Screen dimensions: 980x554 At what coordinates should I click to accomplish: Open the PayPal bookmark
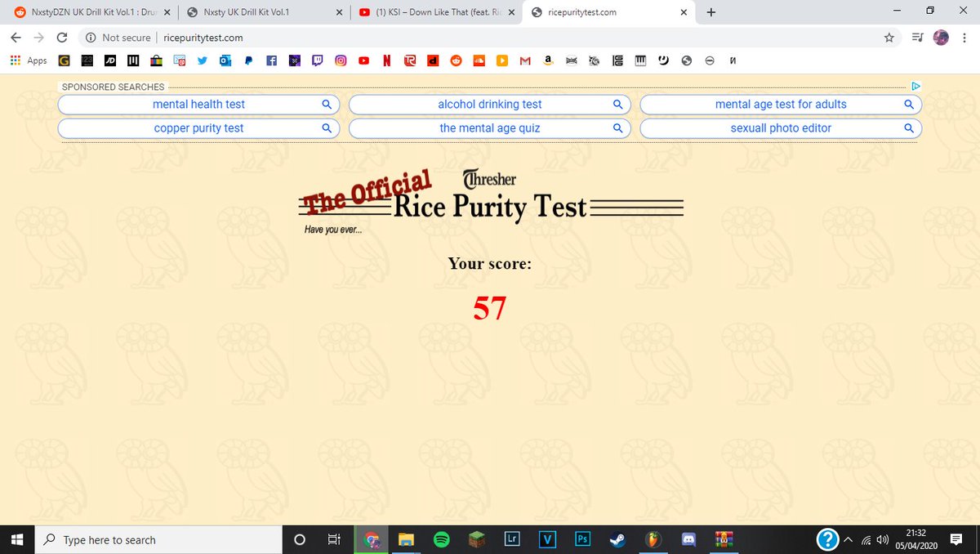(248, 60)
